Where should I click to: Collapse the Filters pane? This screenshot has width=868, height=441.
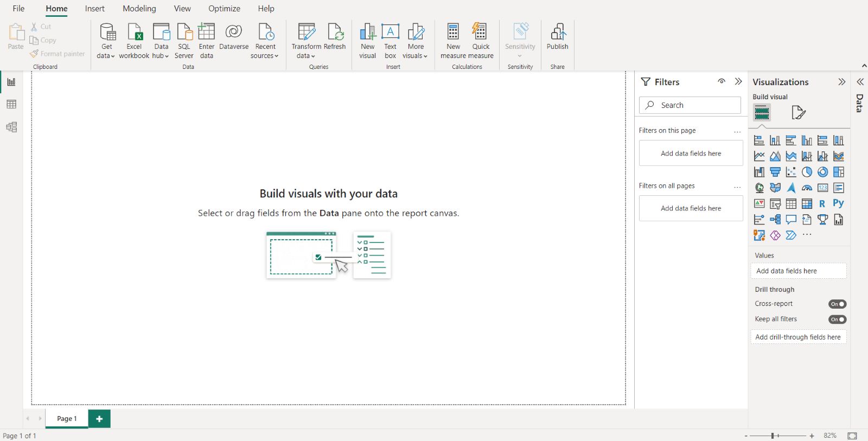tap(738, 81)
